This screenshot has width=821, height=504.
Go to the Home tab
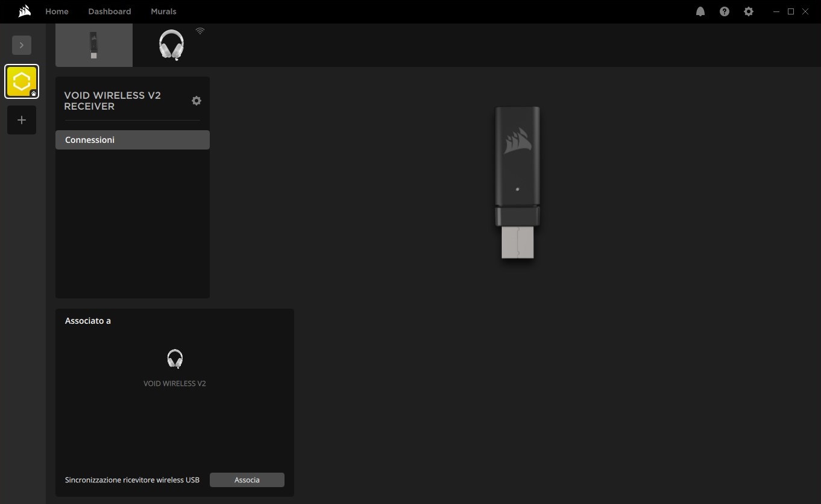point(57,11)
